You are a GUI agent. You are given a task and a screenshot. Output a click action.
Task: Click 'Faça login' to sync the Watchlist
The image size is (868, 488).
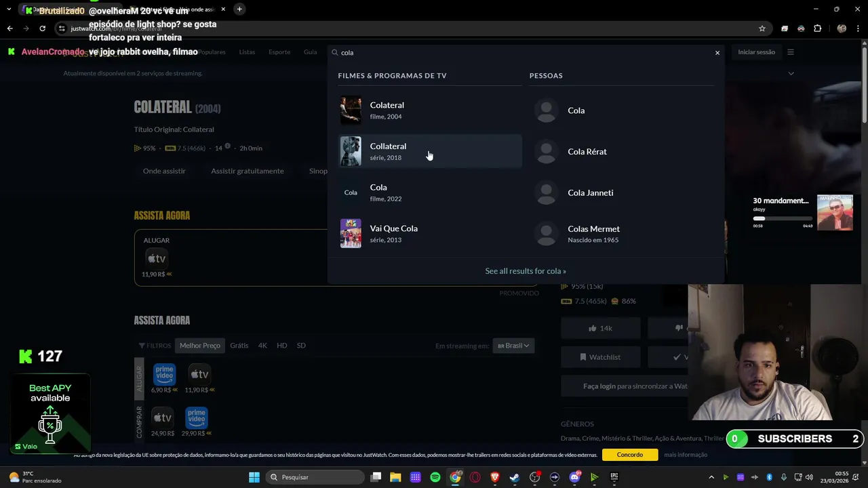tap(599, 386)
